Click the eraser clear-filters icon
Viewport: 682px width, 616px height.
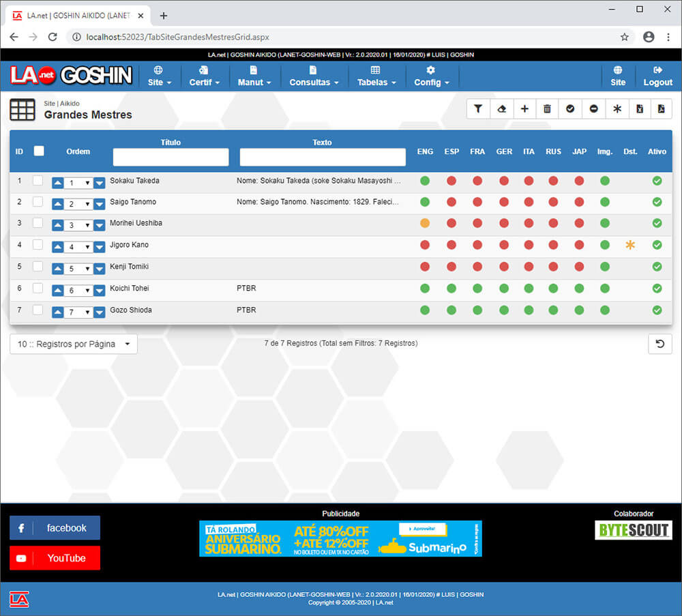(501, 109)
